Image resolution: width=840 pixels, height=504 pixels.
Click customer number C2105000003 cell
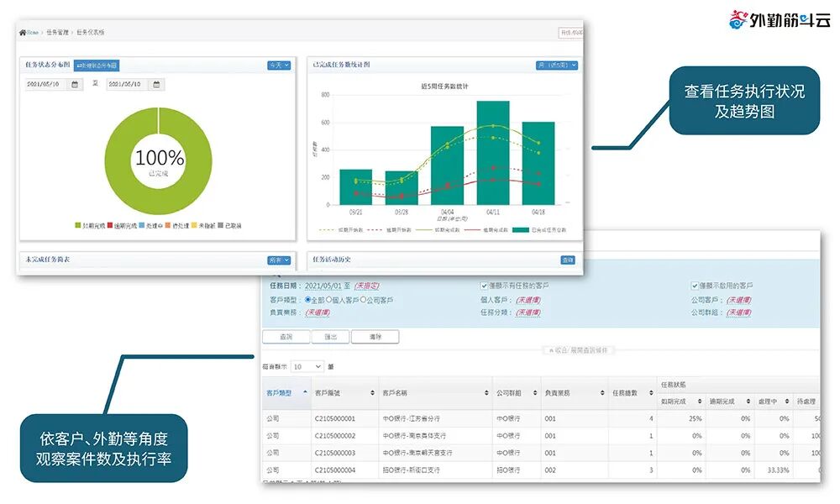click(335, 453)
